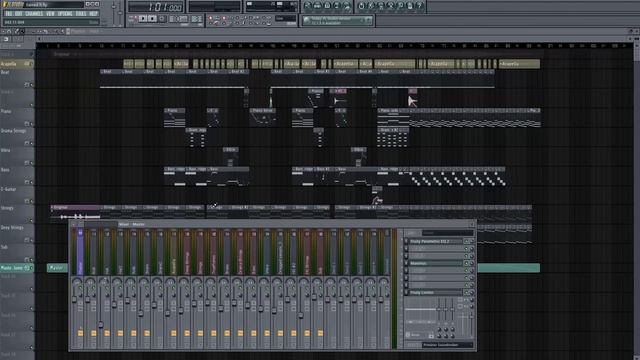640x360 pixels.
Task: Open the CHANNELS menu
Action: (34, 13)
